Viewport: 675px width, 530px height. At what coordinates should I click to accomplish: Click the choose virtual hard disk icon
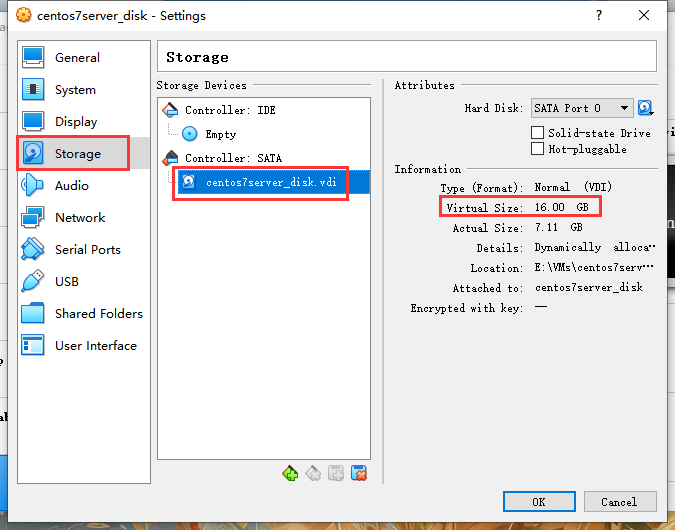pyautogui.click(x=645, y=108)
